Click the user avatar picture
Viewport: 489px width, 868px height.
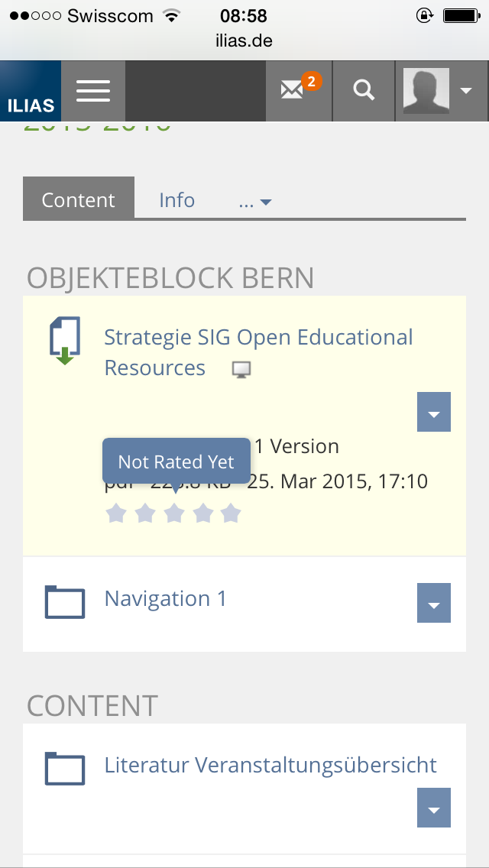(426, 91)
